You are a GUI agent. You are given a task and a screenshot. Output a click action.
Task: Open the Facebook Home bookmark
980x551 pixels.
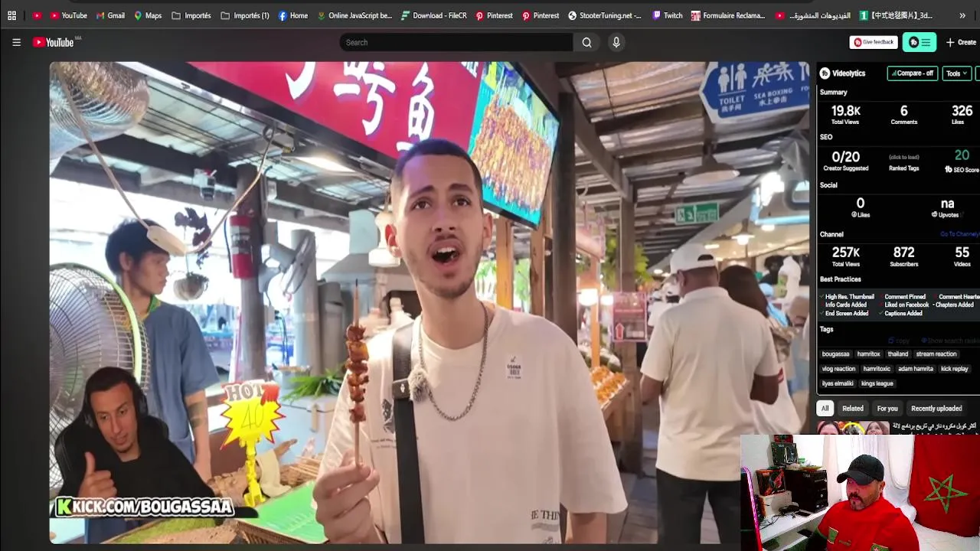tap(293, 15)
